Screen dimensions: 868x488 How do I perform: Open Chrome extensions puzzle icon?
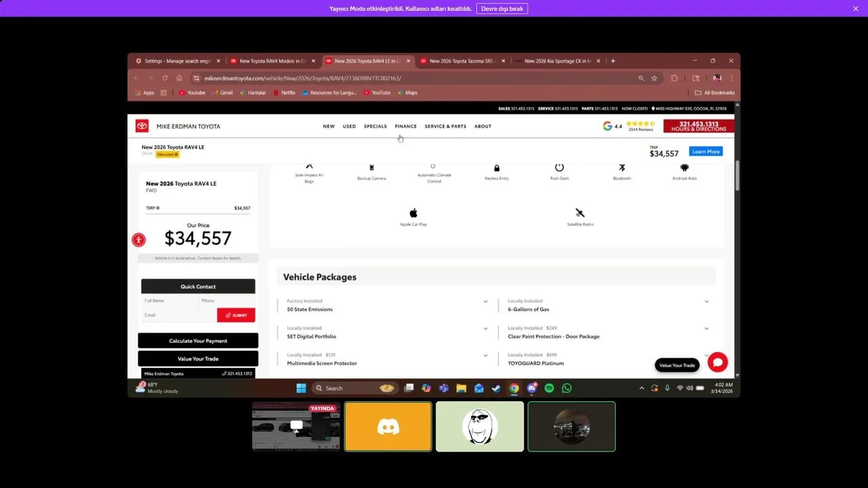pyautogui.click(x=674, y=78)
